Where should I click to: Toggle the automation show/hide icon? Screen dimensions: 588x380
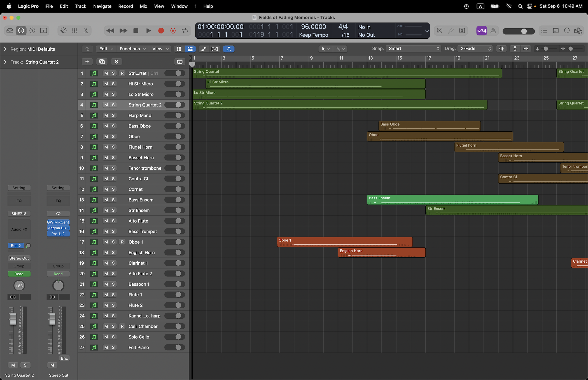(204, 49)
